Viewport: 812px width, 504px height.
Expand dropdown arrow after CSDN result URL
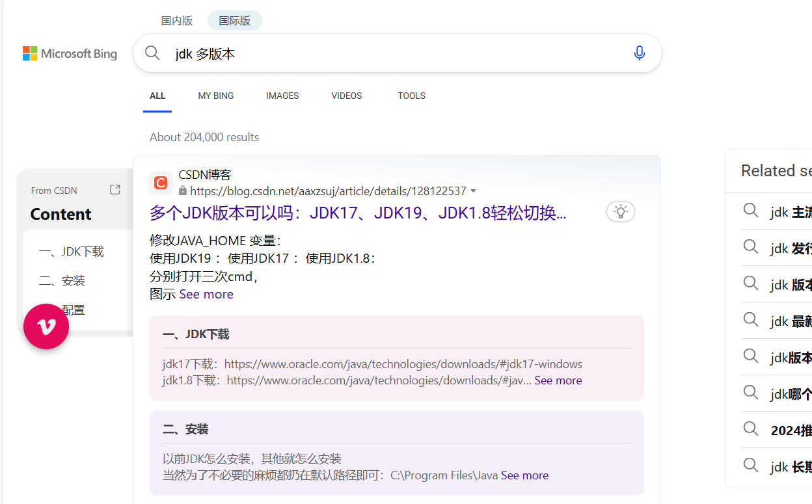[x=473, y=191]
